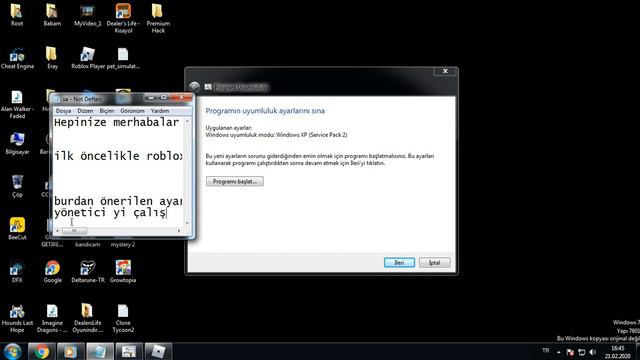Open media player taskbar button
Screen dimensions: 640x360
[x=70, y=351]
